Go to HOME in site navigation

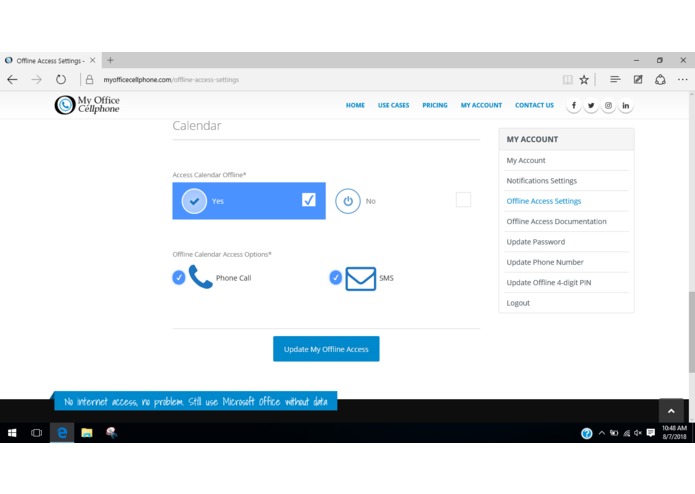(x=355, y=105)
